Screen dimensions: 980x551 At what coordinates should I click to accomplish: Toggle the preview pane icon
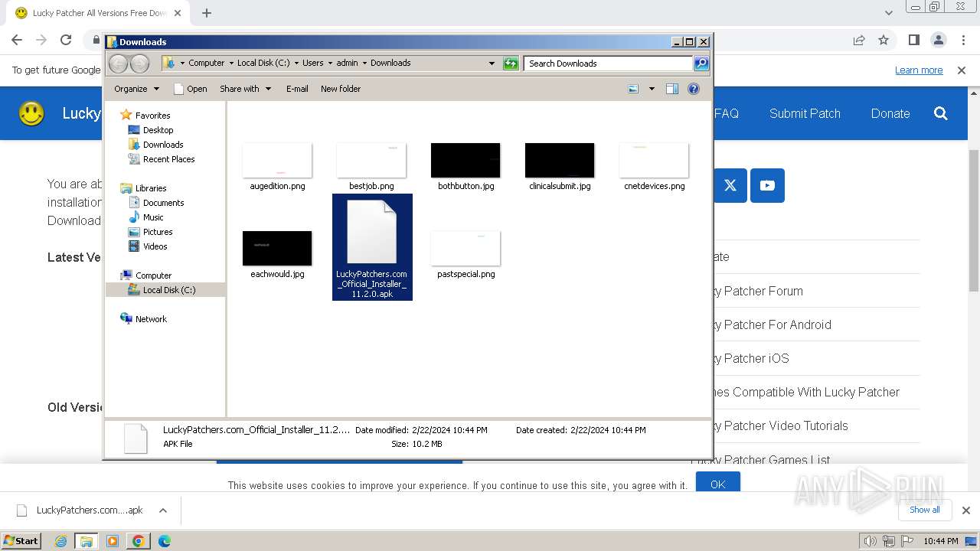click(672, 89)
